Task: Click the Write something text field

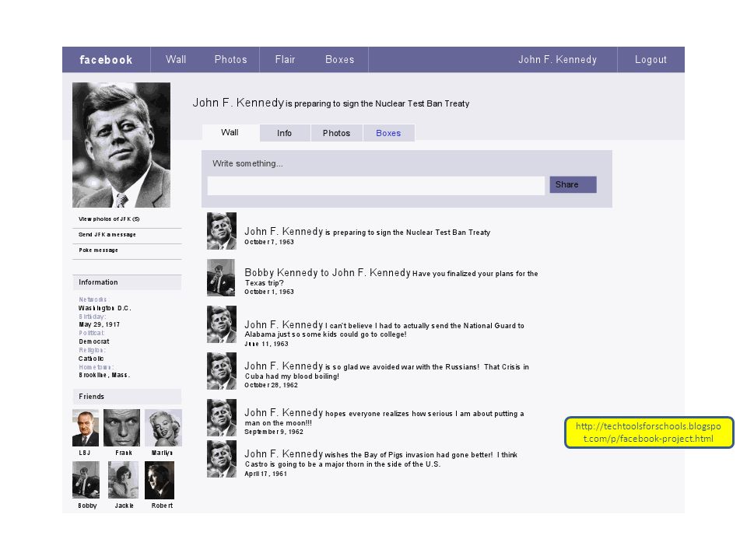Action: 376,186
